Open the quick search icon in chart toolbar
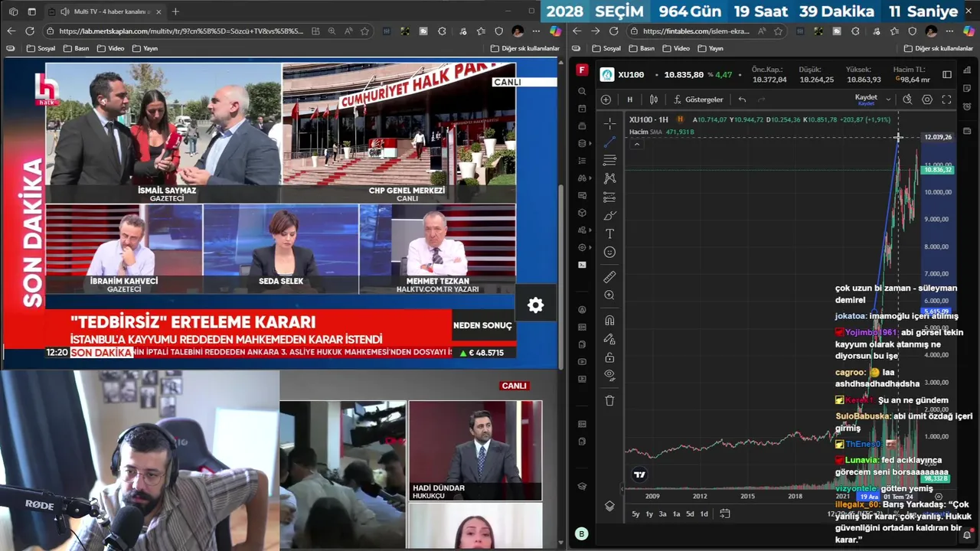The image size is (980, 551). pos(907,99)
